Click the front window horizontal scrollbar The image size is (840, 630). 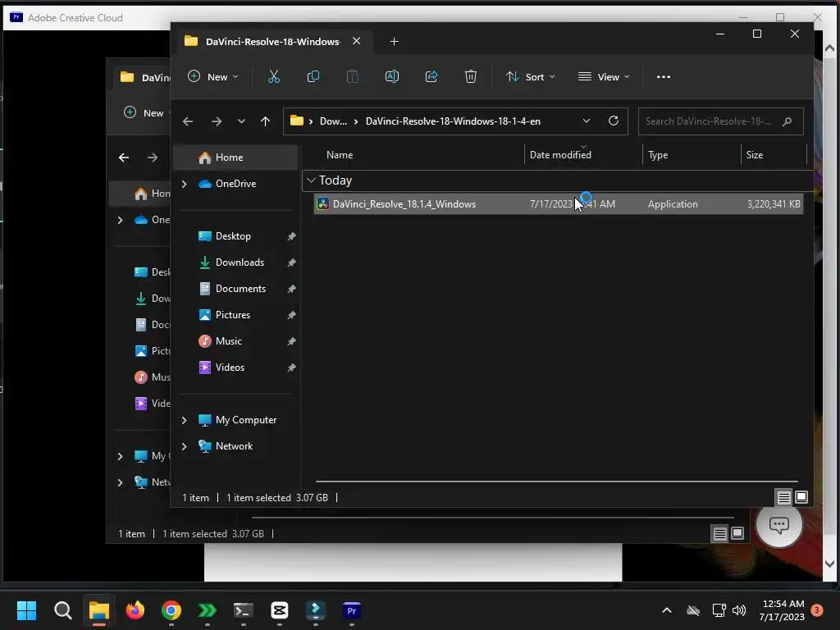tap(557, 482)
